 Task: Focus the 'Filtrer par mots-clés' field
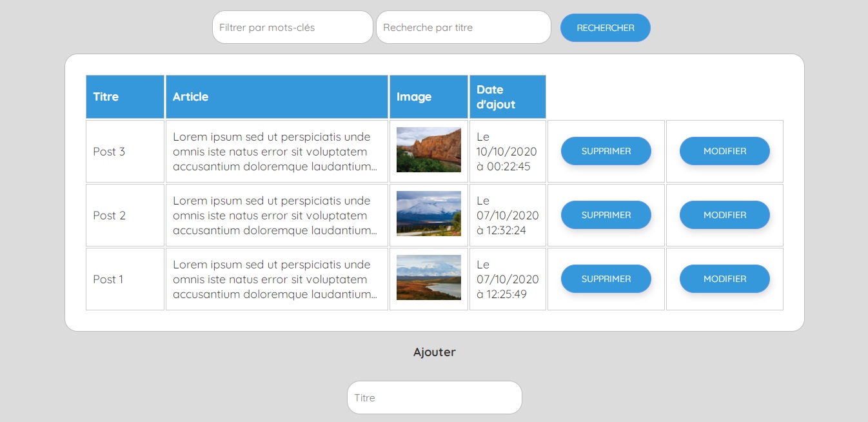(x=292, y=28)
